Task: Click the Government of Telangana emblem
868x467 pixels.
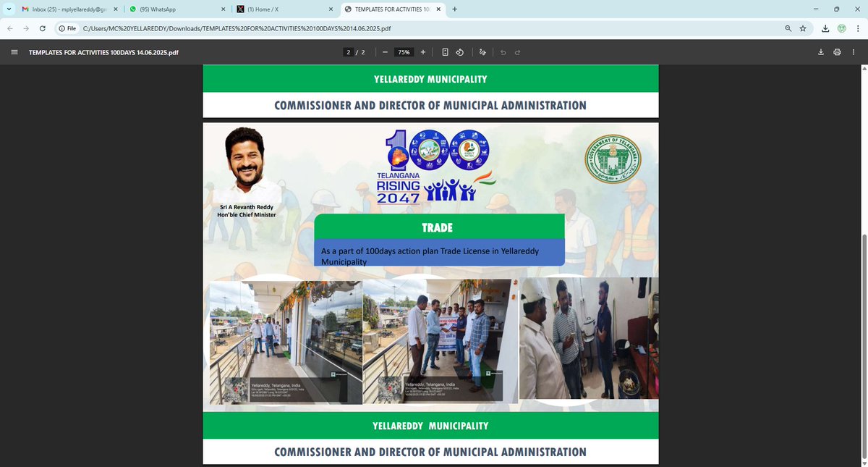Action: pyautogui.click(x=612, y=159)
